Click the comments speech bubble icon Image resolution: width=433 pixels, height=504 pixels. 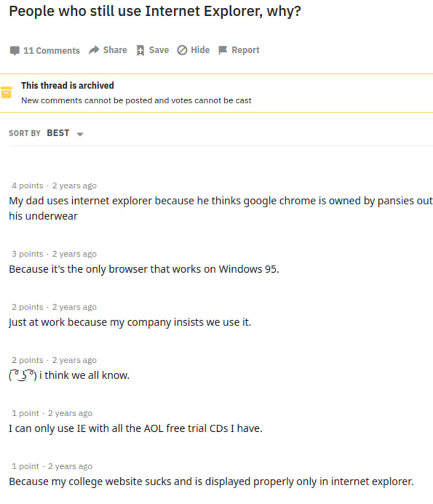[x=14, y=50]
